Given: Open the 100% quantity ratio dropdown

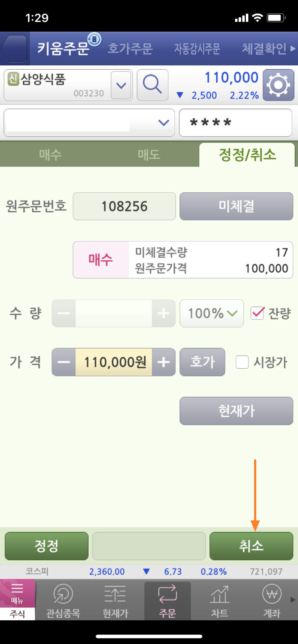Looking at the screenshot, I should pos(212,313).
